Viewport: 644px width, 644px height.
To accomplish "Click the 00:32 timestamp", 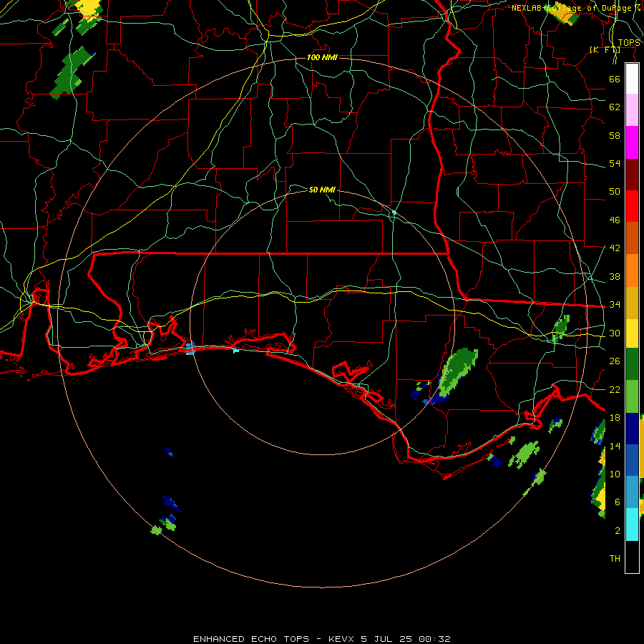I will [x=434, y=639].
